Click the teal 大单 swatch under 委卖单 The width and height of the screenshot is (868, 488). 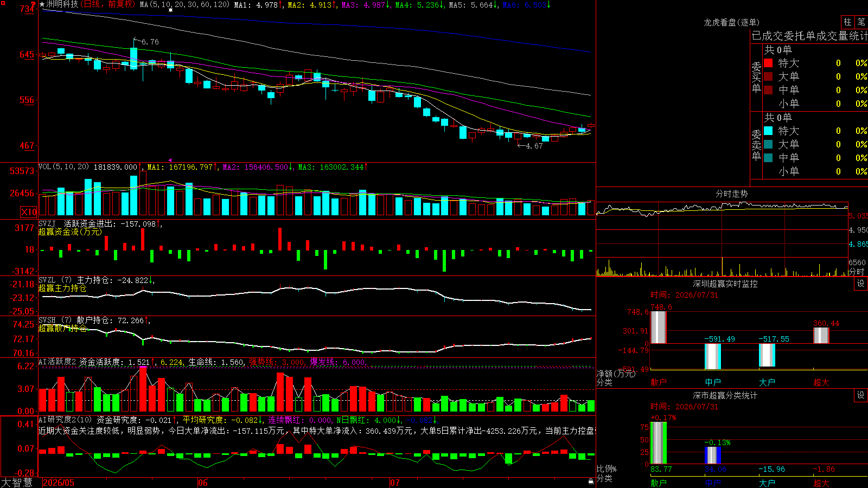[x=768, y=144]
